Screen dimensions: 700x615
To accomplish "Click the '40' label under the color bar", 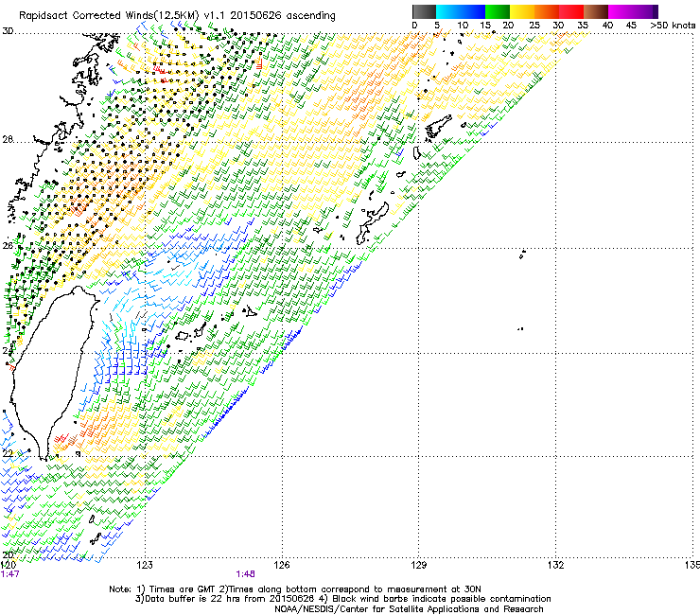I will tap(607, 26).
